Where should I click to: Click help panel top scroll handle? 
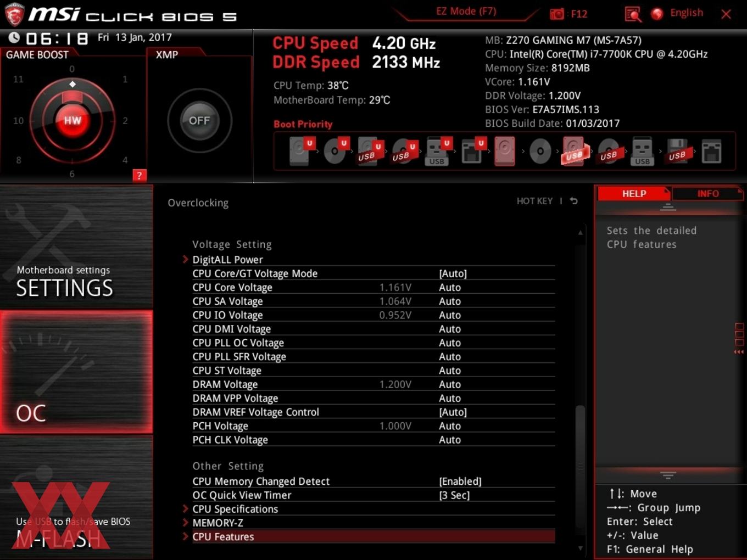[x=668, y=207]
